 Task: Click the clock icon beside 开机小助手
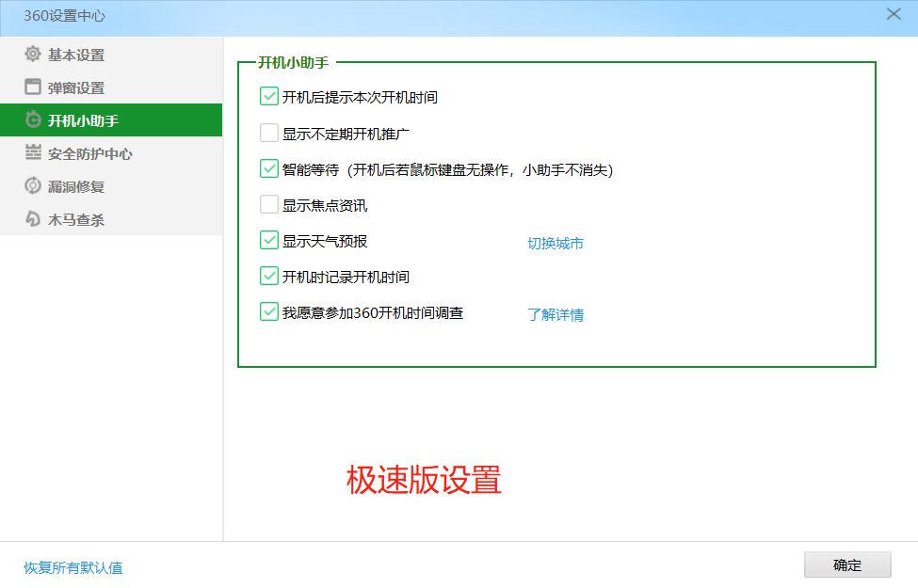coord(33,119)
